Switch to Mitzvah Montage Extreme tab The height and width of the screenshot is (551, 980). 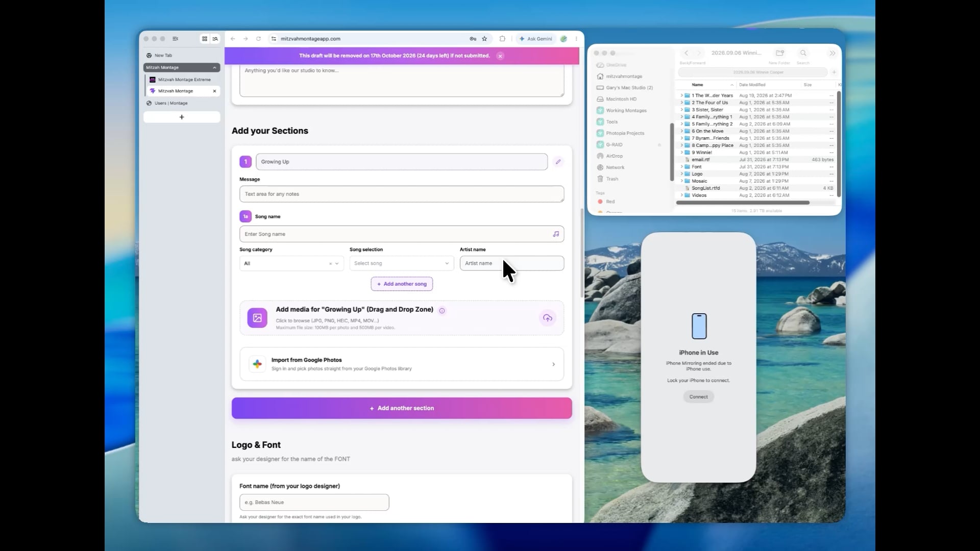[x=183, y=80]
